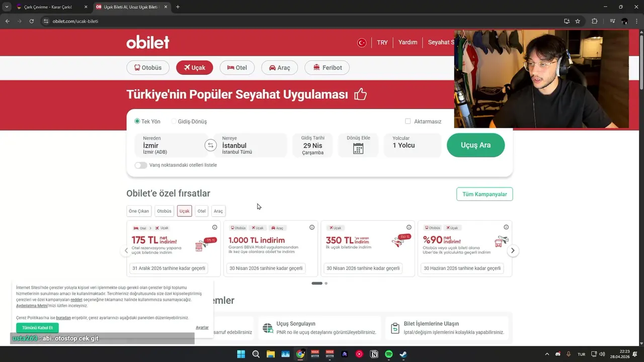Click the browser address bar
Screen dimensions: 644x362
[x=302, y=21]
